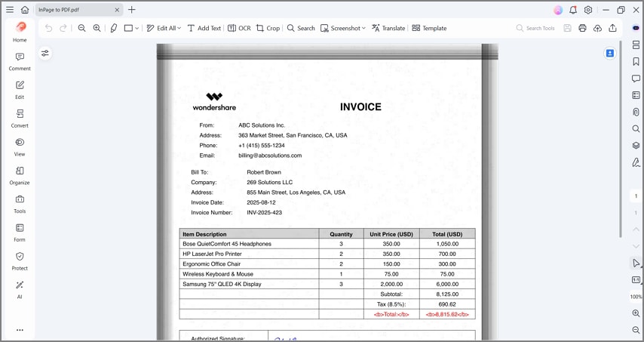Zoom out using toolbar magnifier minus
The height and width of the screenshot is (342, 644).
(x=81, y=28)
